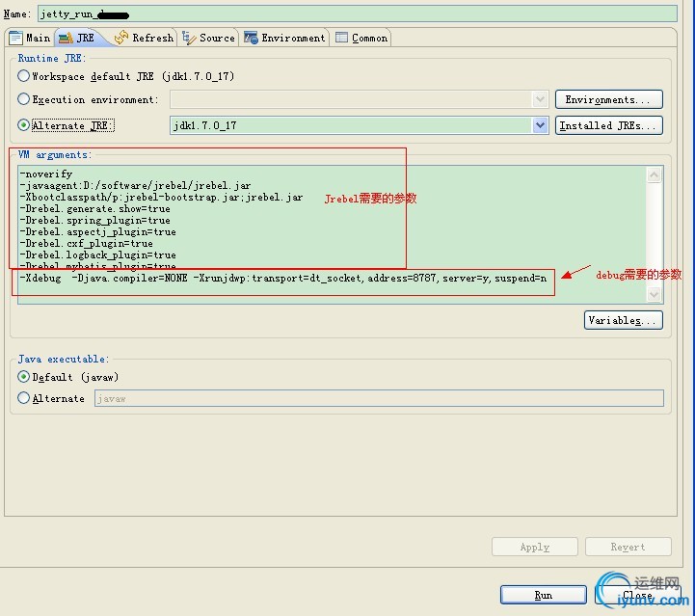The image size is (695, 616).
Task: Open the Refresh tab
Action: tap(144, 38)
